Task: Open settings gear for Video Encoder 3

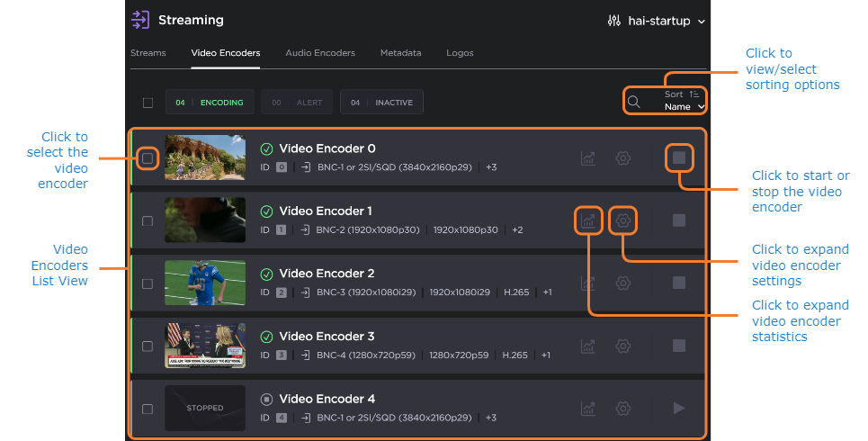Action: pos(622,346)
